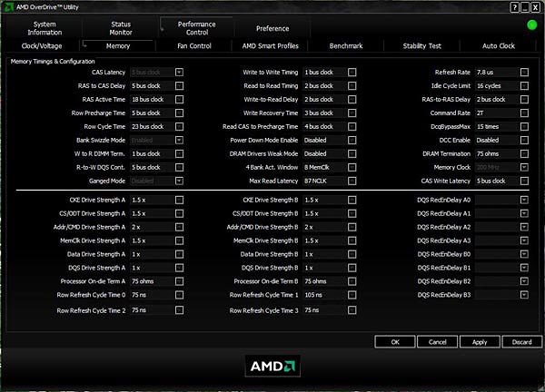Viewport: 545px width, 392px height.
Task: Check the DRAM Termination checkbox
Action: coord(524,154)
